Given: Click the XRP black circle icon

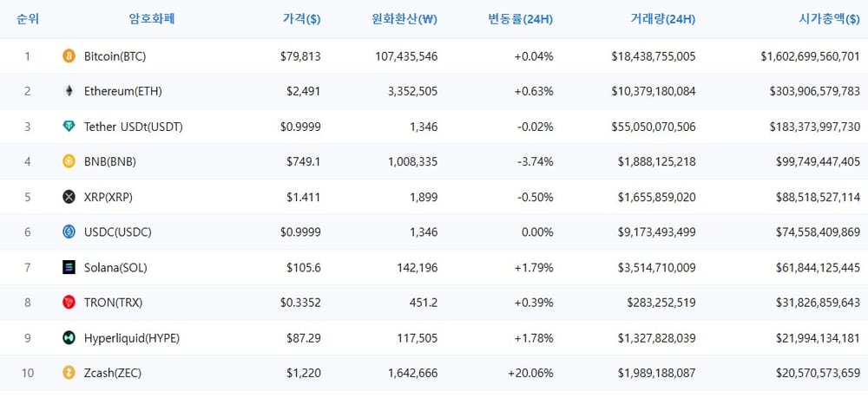Looking at the screenshot, I should pyautogui.click(x=69, y=197).
